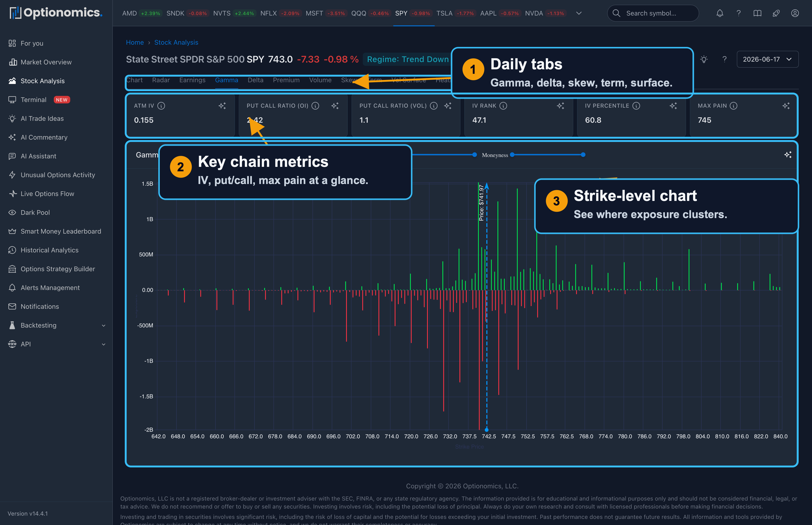The height and width of the screenshot is (525, 812).
Task: Click the Moneyness slider handle right of label
Action: [512, 155]
